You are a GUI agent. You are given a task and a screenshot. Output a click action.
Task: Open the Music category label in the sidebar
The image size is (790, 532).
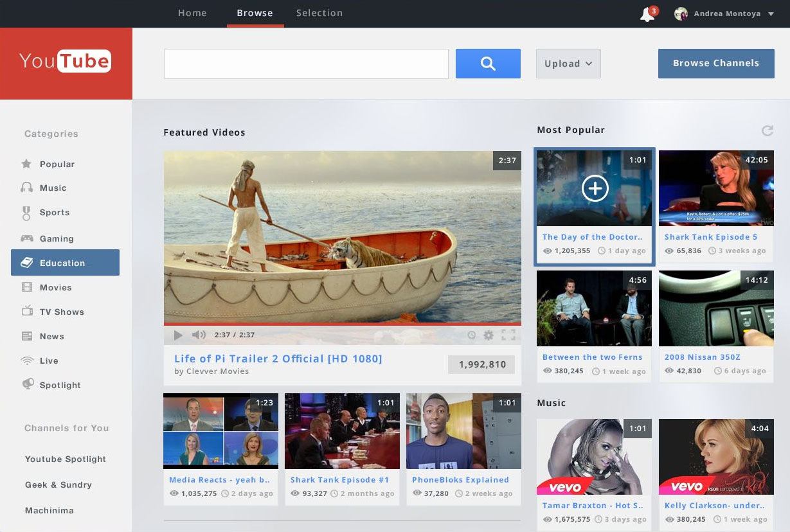coord(53,188)
